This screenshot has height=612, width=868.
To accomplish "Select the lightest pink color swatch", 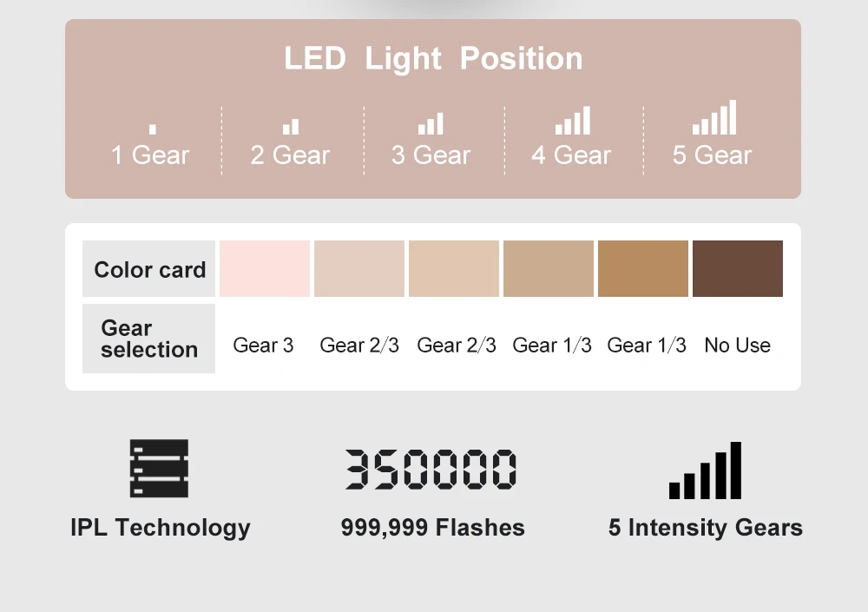I will pyautogui.click(x=265, y=269).
